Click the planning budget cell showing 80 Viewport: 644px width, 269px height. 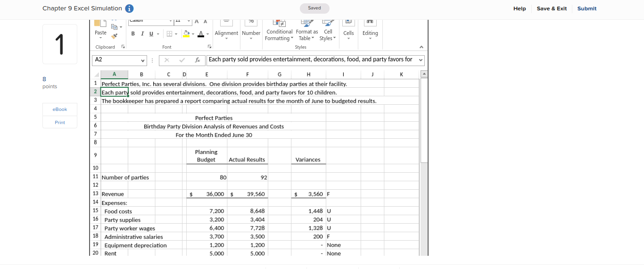coord(207,177)
